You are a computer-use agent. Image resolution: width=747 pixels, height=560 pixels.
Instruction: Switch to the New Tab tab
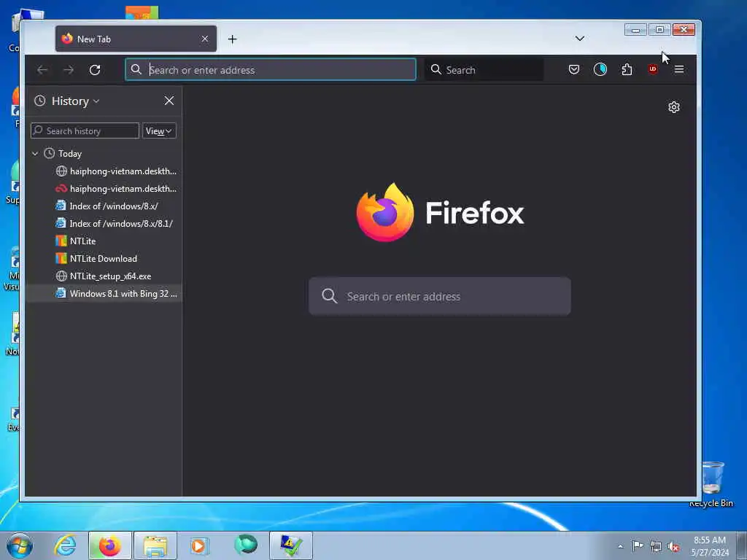point(136,39)
